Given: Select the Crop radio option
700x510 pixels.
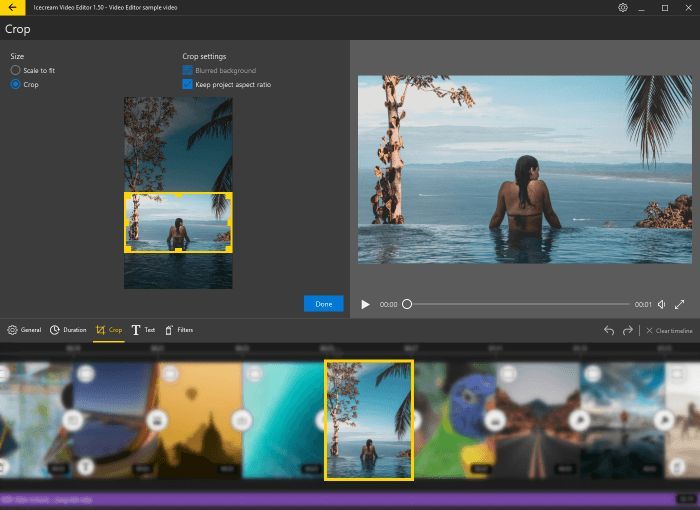Looking at the screenshot, I should coord(15,85).
